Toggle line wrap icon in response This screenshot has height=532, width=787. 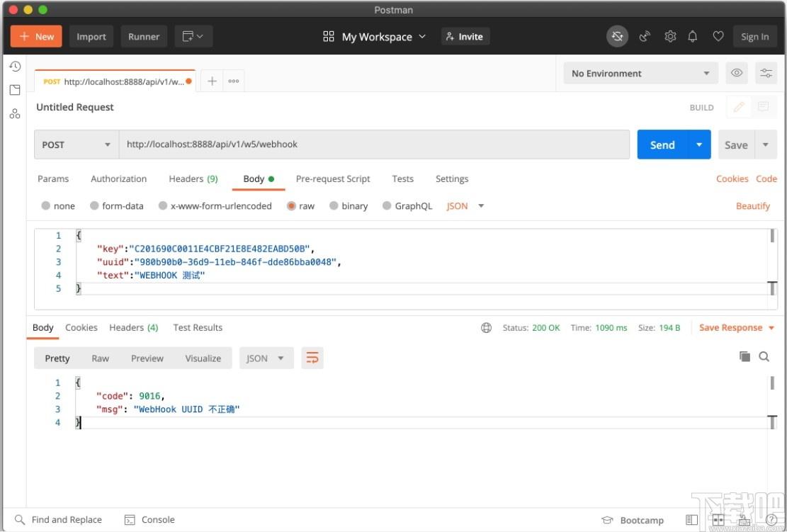[312, 358]
